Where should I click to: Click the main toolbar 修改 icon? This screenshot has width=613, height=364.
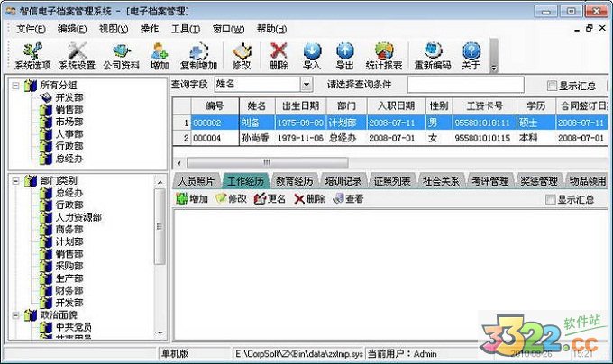(x=242, y=56)
